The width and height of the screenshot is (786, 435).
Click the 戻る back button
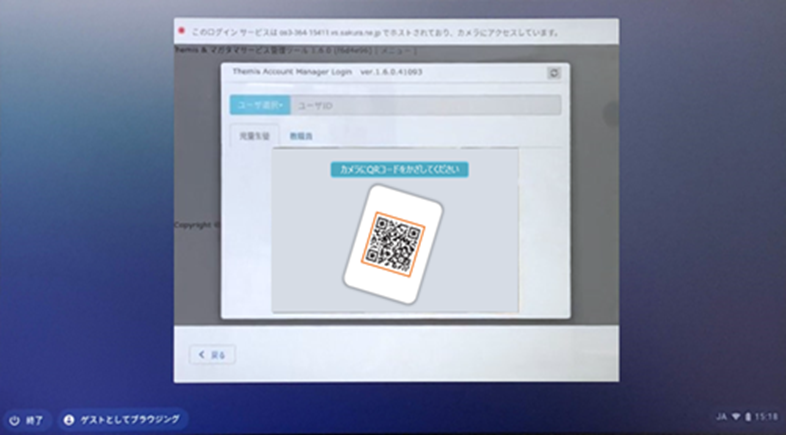click(212, 355)
